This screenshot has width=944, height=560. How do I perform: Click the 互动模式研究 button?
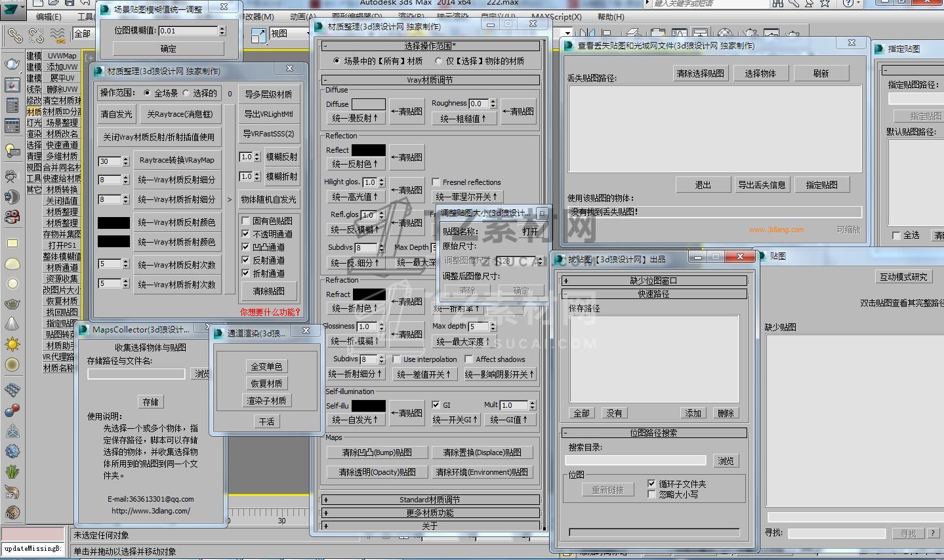[903, 277]
